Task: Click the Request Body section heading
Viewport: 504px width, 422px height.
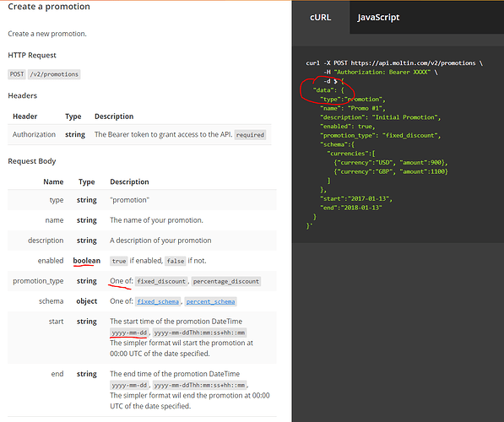Action: [x=32, y=161]
